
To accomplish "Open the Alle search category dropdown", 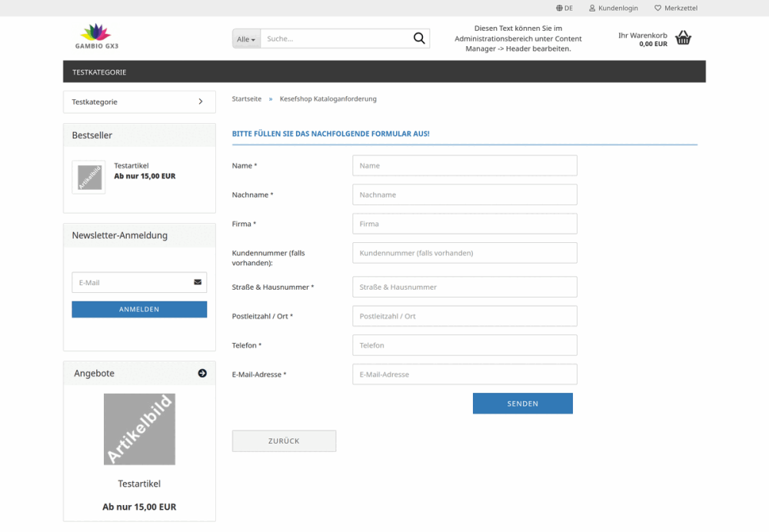I will pyautogui.click(x=246, y=38).
